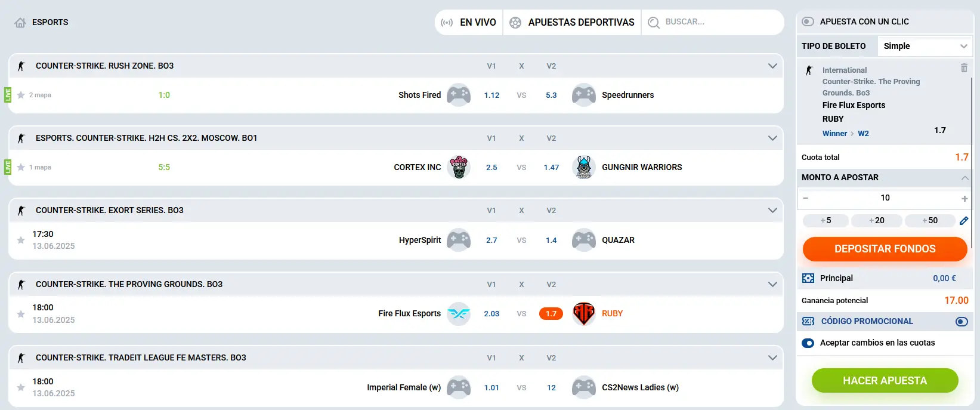980x410 pixels.
Task: Click the GUNGNIR WARRIORS team logo
Action: click(584, 167)
